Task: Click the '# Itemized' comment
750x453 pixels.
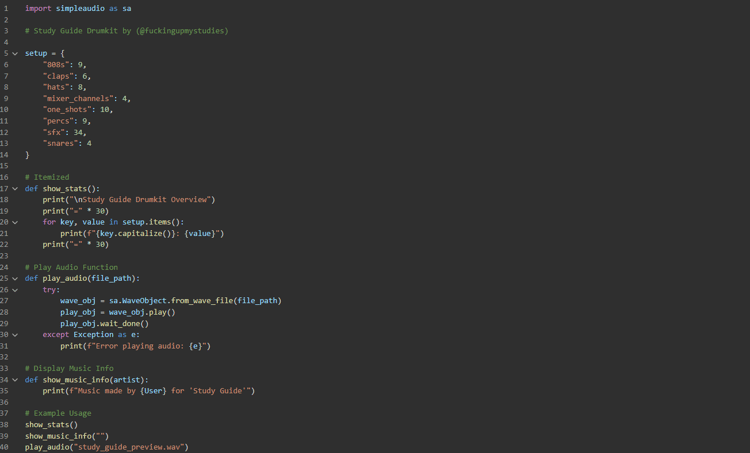Action: coord(47,177)
